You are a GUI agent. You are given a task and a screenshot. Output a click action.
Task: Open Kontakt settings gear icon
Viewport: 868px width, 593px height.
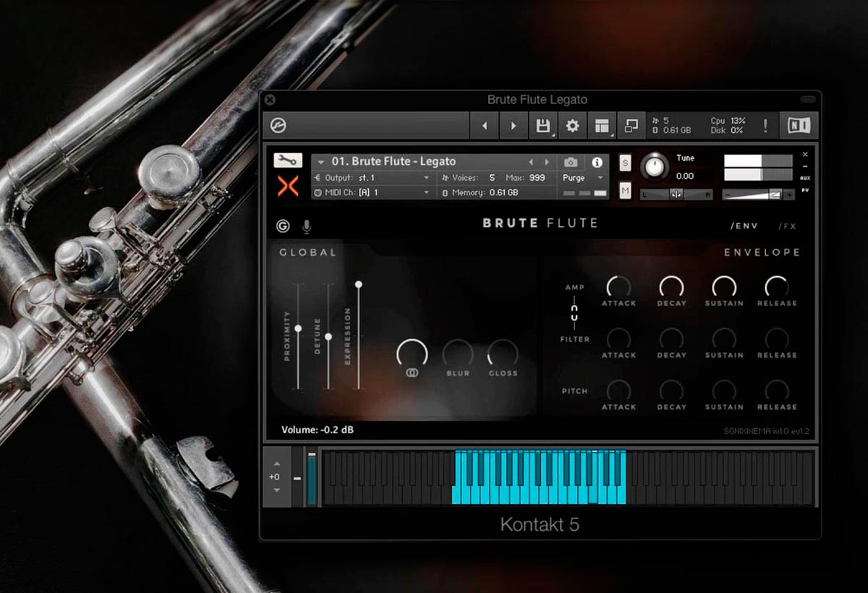[572, 126]
